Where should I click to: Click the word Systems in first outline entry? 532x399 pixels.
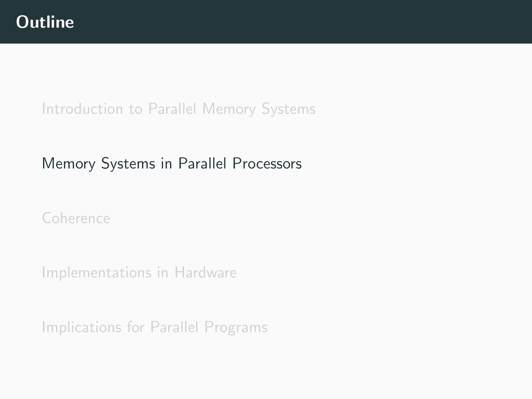288,109
